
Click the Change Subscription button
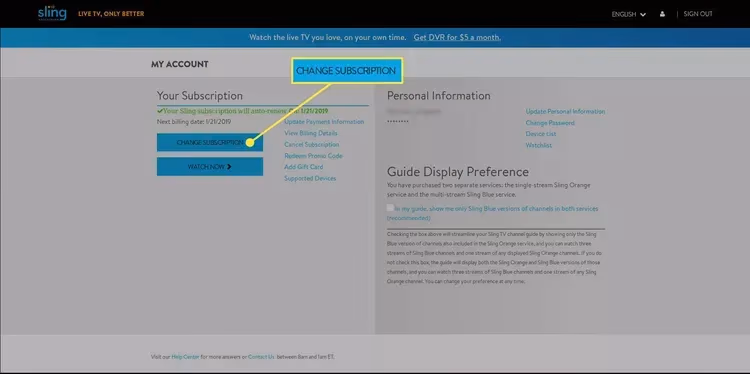tap(210, 143)
